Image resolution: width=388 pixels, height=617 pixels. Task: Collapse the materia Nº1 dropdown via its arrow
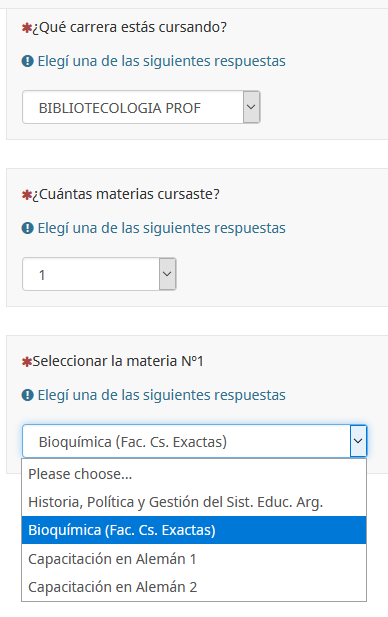(x=358, y=441)
